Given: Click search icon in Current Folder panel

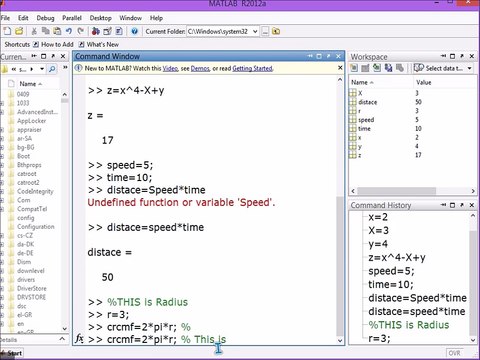Looking at the screenshot, I should pyautogui.click(x=52, y=69).
